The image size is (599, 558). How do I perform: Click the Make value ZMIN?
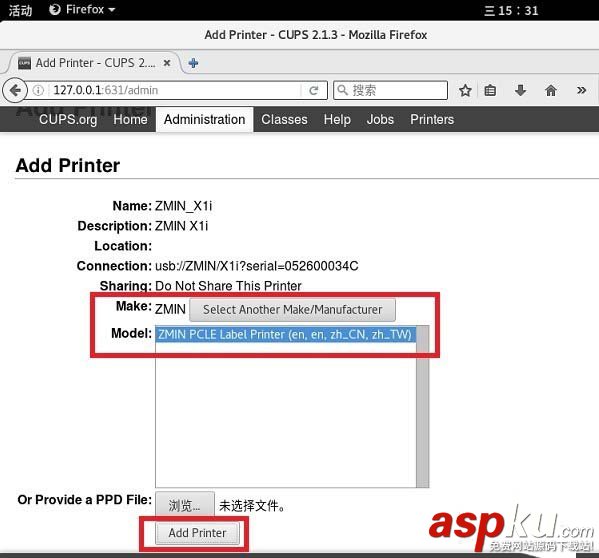[170, 309]
